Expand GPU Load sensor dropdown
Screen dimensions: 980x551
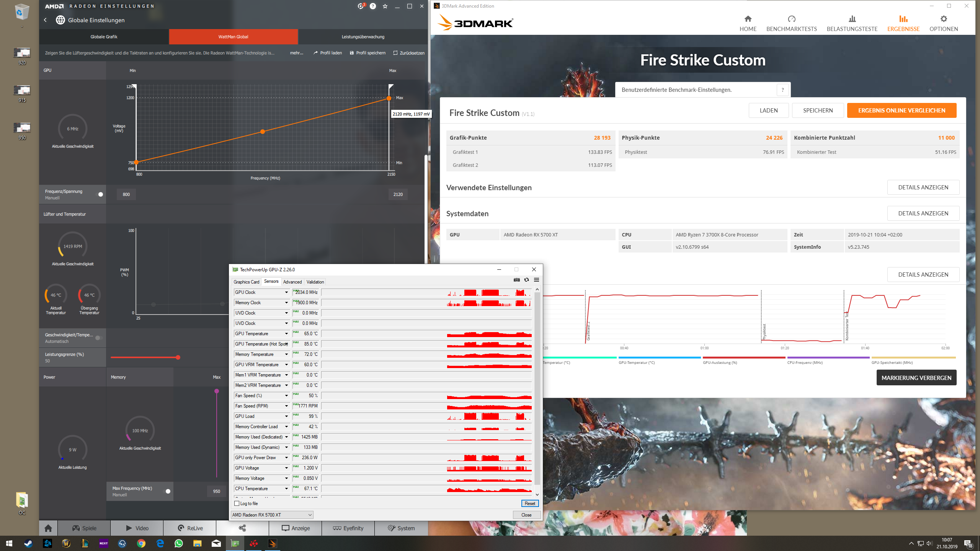coord(286,416)
